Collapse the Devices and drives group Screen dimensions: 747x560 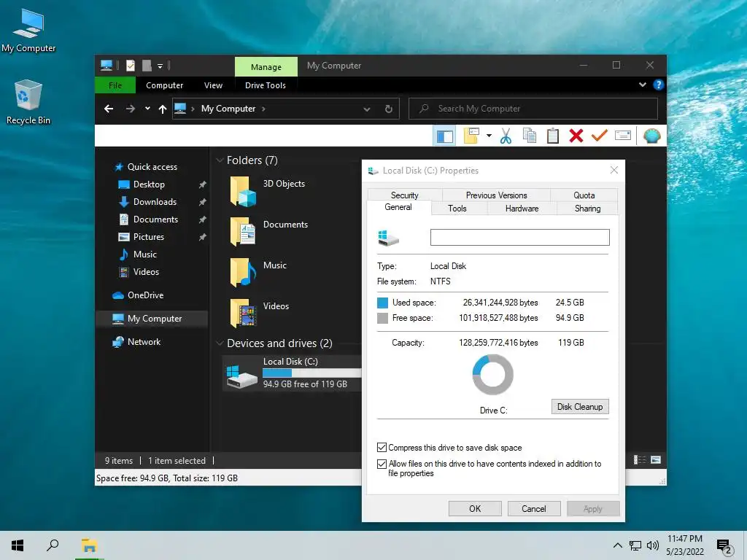(220, 343)
